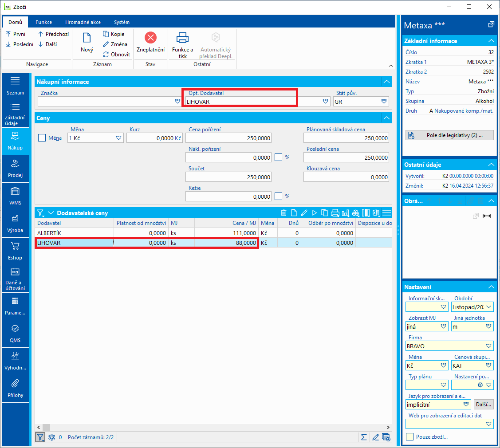Pop out the Metaxa preview panel
500x448 pixels.
pyautogui.click(x=491, y=24)
